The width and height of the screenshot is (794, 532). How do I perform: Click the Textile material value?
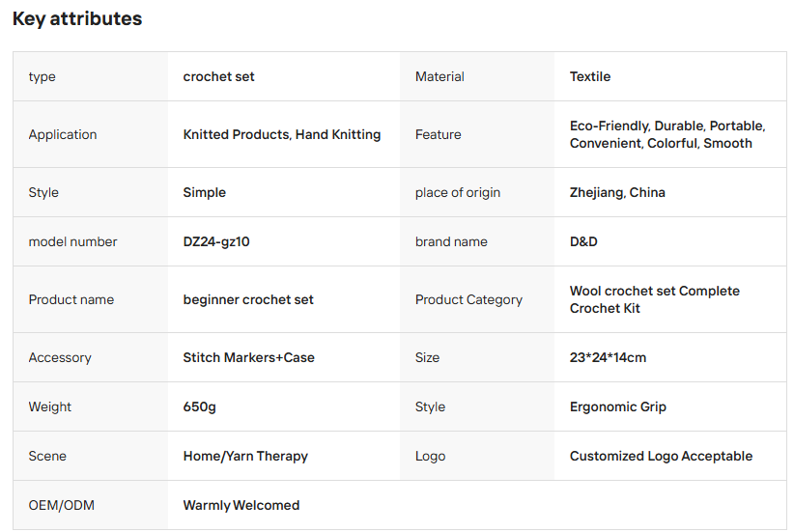[x=590, y=76]
